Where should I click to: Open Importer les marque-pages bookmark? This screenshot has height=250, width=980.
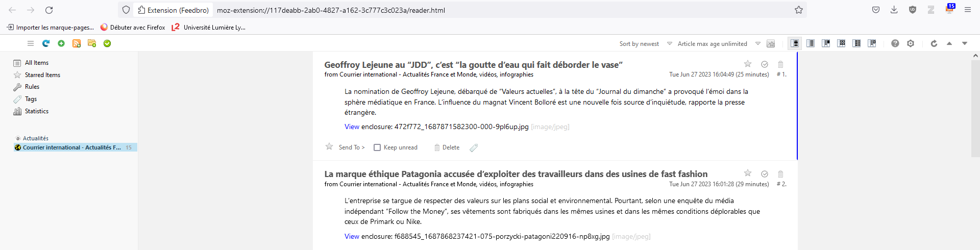pos(50,28)
